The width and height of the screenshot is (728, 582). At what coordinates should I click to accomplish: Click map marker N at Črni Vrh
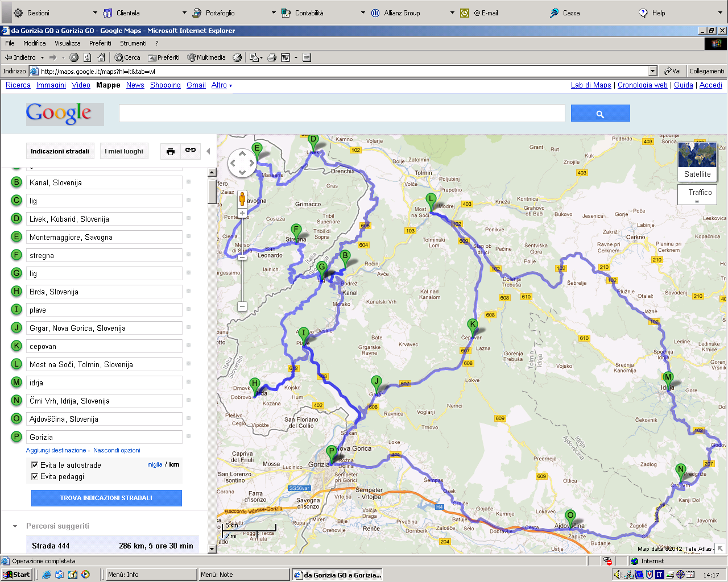click(x=680, y=473)
